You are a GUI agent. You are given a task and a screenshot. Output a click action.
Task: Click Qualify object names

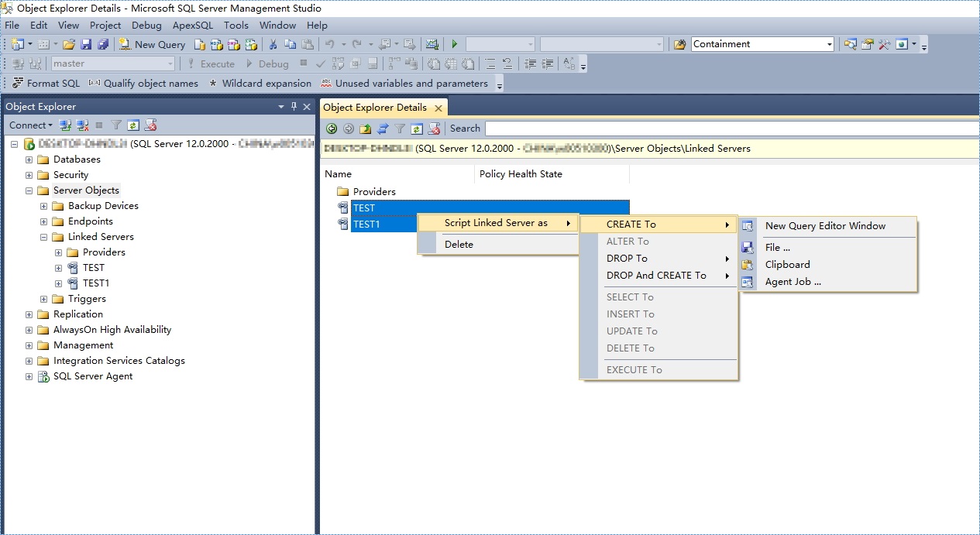(143, 83)
